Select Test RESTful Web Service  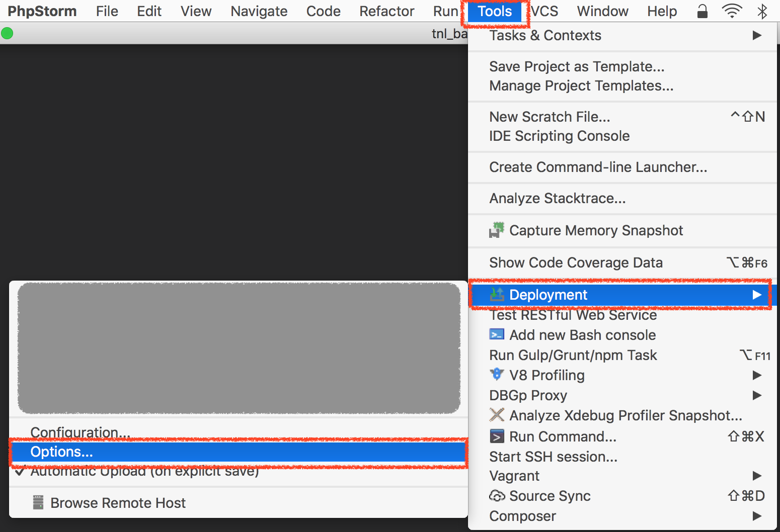(x=622, y=315)
